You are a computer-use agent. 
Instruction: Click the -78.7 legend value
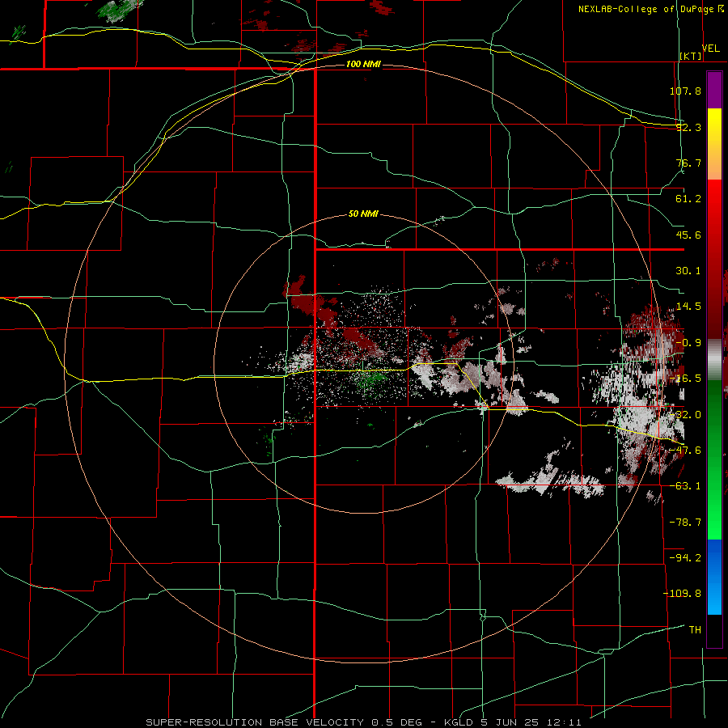(685, 523)
